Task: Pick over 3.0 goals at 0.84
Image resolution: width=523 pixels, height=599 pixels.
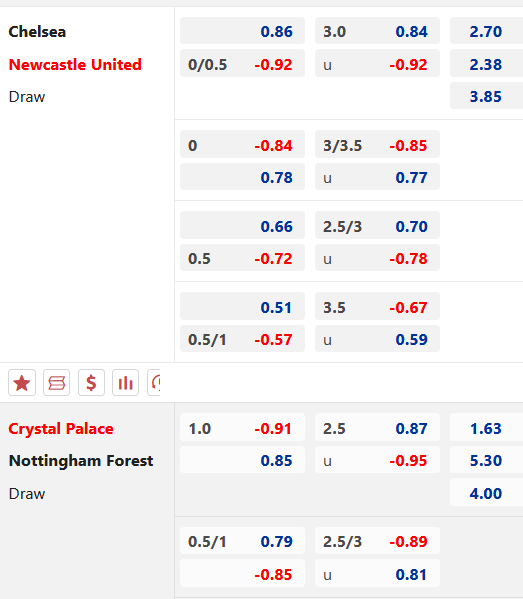Action: pos(377,31)
